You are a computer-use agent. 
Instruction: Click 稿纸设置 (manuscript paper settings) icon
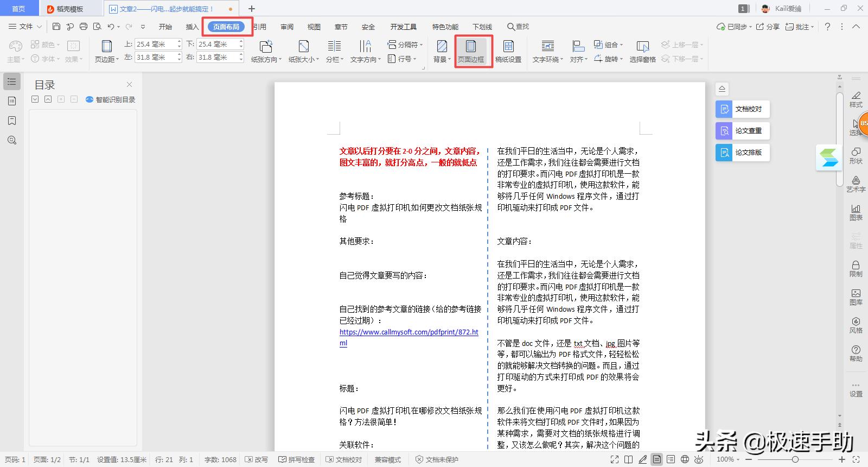tap(508, 52)
